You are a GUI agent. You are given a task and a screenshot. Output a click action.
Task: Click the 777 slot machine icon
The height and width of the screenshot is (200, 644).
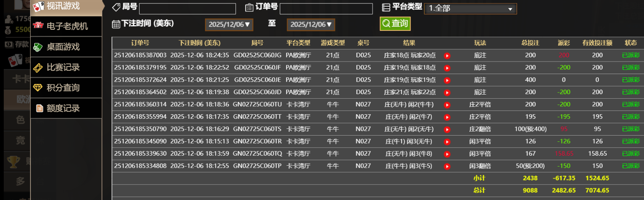[x=38, y=26]
